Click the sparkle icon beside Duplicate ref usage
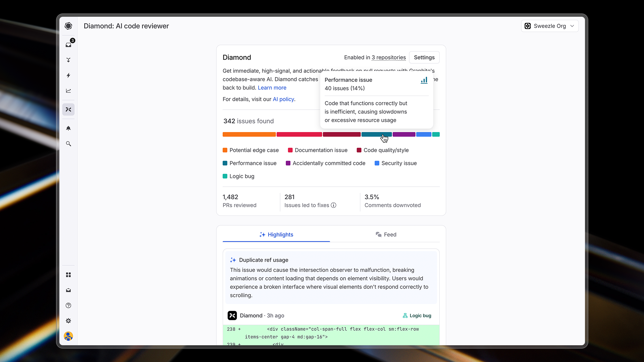Screen dimensions: 644x362 click(233, 260)
